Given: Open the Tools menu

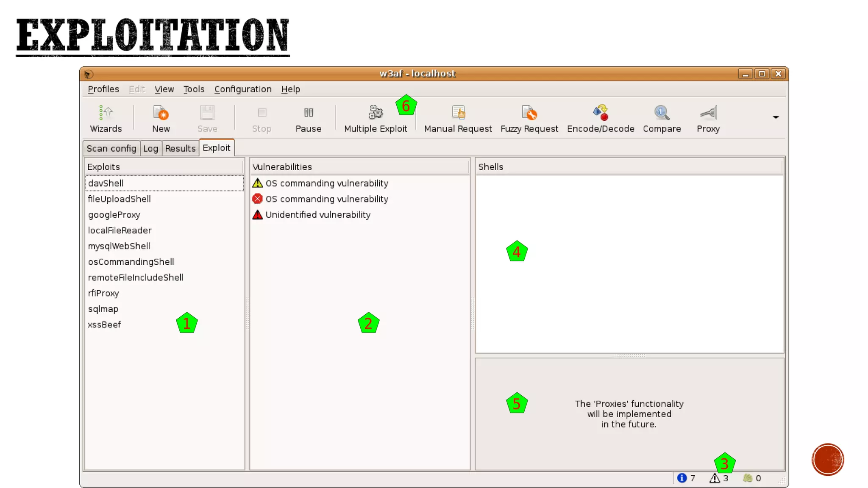Looking at the screenshot, I should pos(194,89).
